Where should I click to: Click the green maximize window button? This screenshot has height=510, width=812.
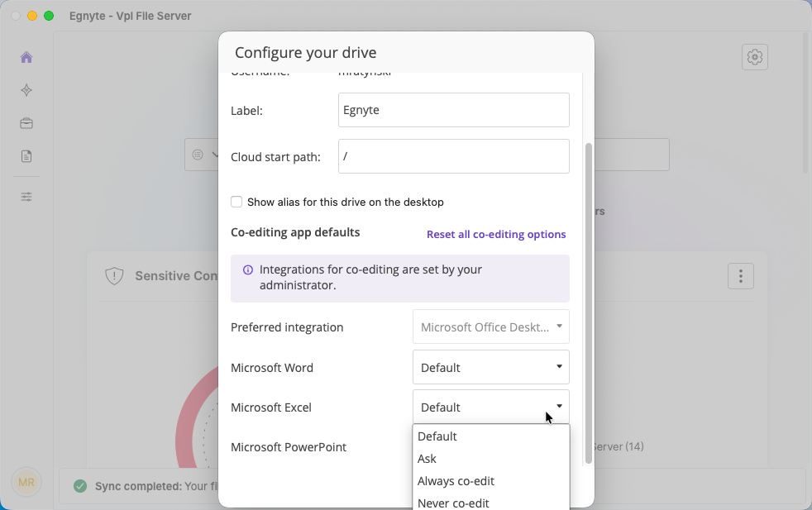(x=49, y=16)
